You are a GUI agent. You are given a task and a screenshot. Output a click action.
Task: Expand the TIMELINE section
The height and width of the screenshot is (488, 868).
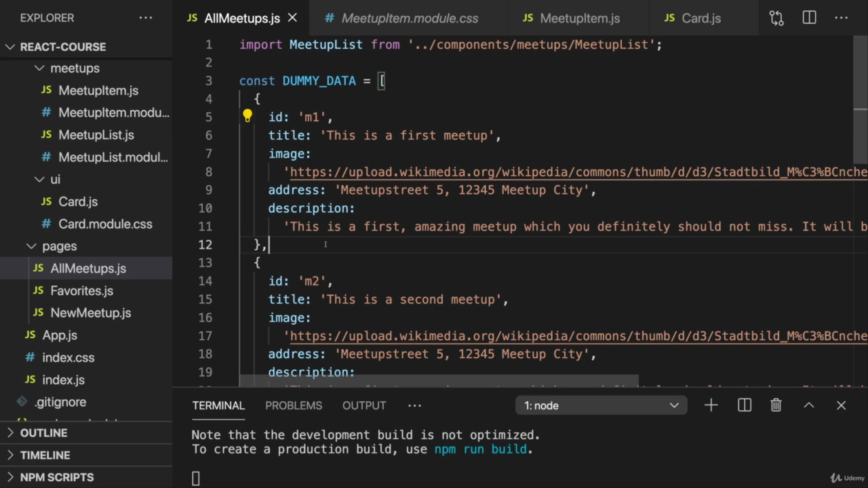[x=10, y=455]
